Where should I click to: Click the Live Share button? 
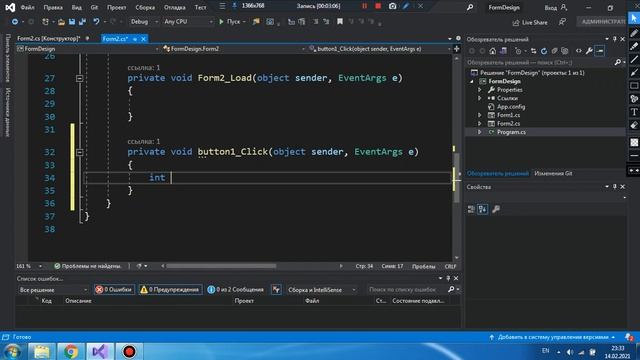point(530,22)
